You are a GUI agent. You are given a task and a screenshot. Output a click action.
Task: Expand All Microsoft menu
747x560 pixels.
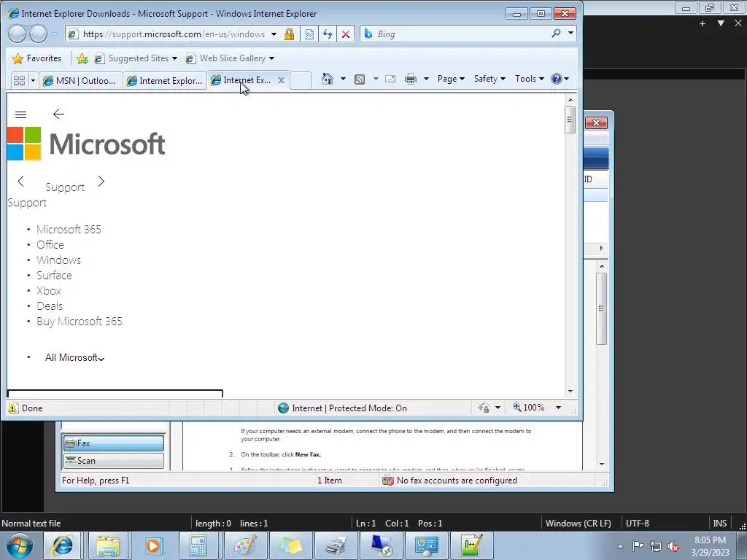[74, 357]
